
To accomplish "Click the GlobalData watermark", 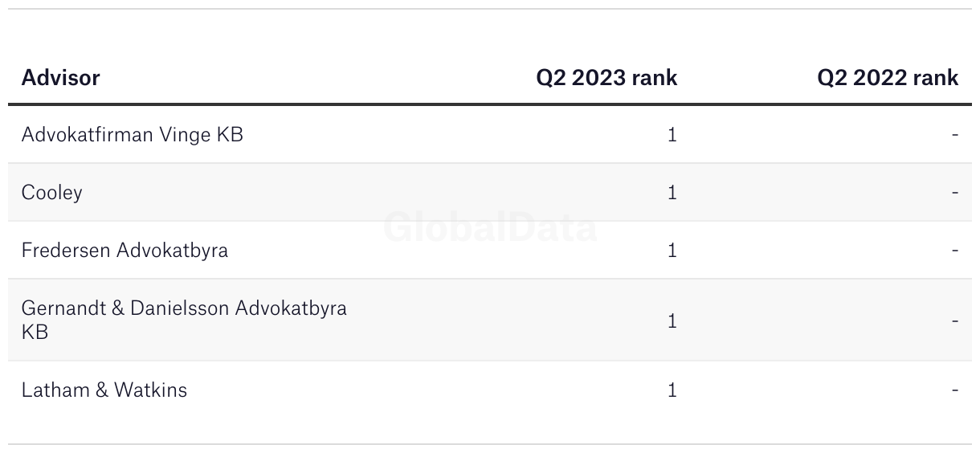I will [x=490, y=227].
